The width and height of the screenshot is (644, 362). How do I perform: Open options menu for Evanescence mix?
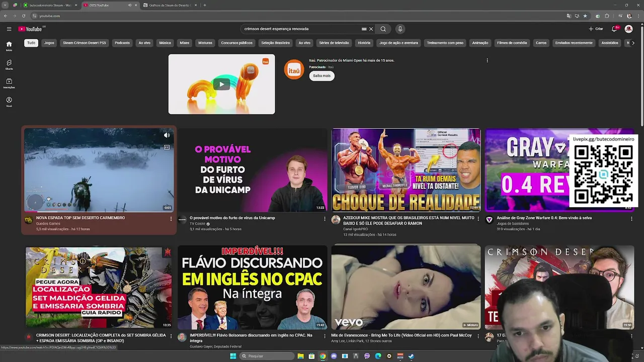pos(478,336)
